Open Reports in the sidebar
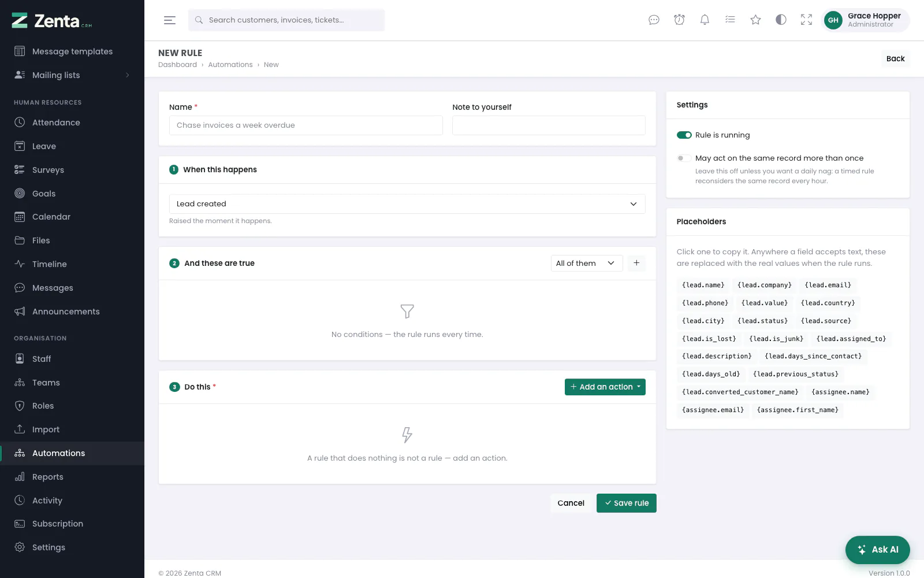 [x=72, y=477]
